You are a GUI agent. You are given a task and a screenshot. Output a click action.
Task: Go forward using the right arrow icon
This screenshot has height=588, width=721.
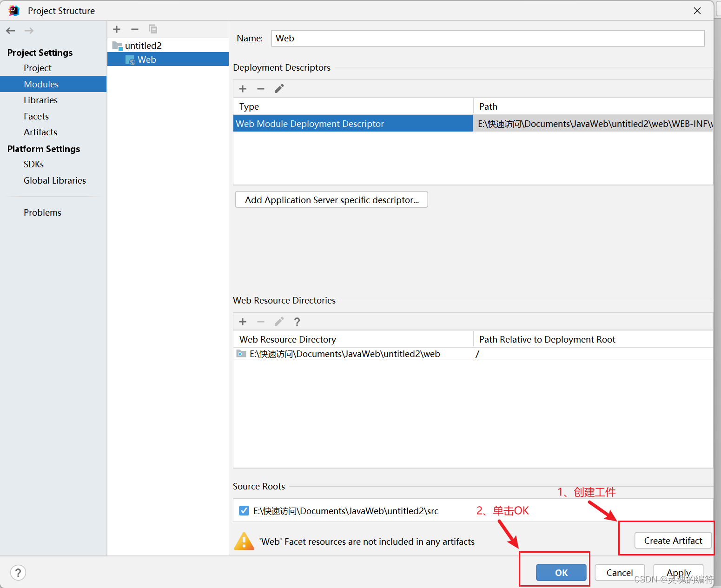coord(29,31)
